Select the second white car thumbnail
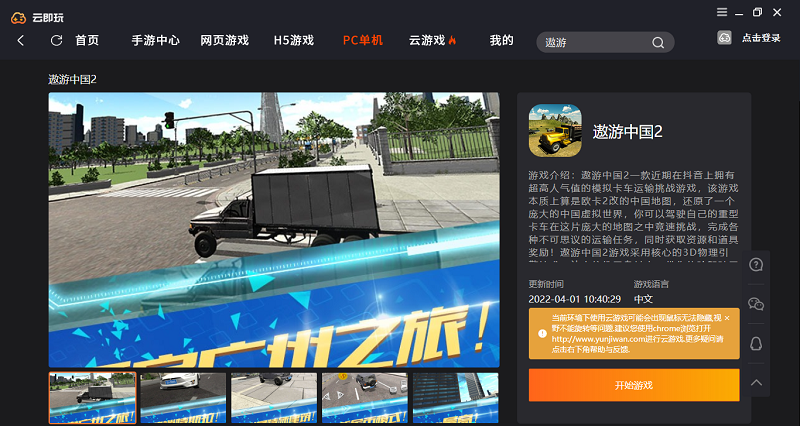Screen dimensions: 800x426 183,398
